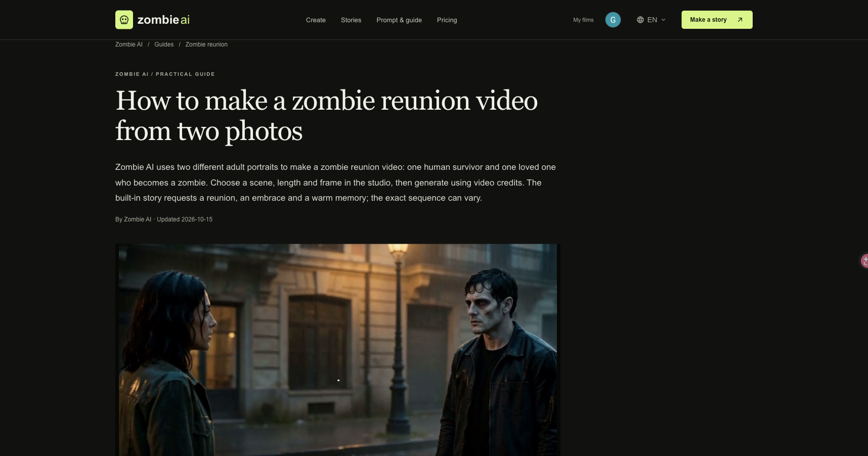This screenshot has width=868, height=456.
Task: Click the pink floating widget icon at screen edge
Action: click(864, 261)
